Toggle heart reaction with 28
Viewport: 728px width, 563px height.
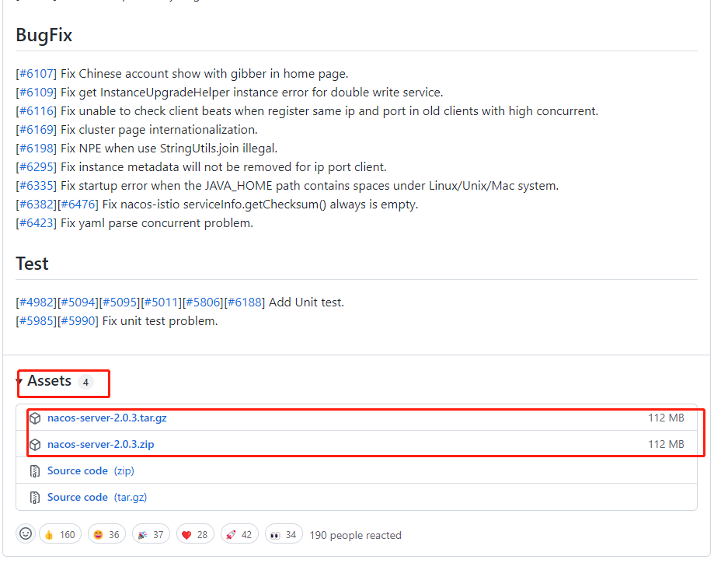[x=195, y=535]
